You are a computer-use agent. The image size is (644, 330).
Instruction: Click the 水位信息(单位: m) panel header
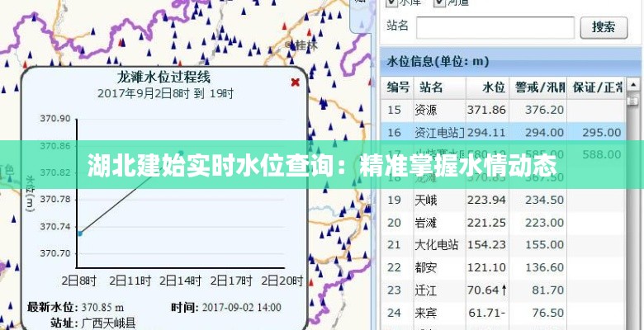click(509, 62)
